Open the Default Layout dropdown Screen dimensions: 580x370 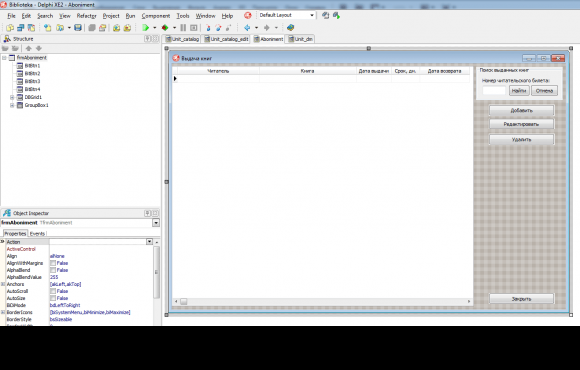tap(312, 15)
